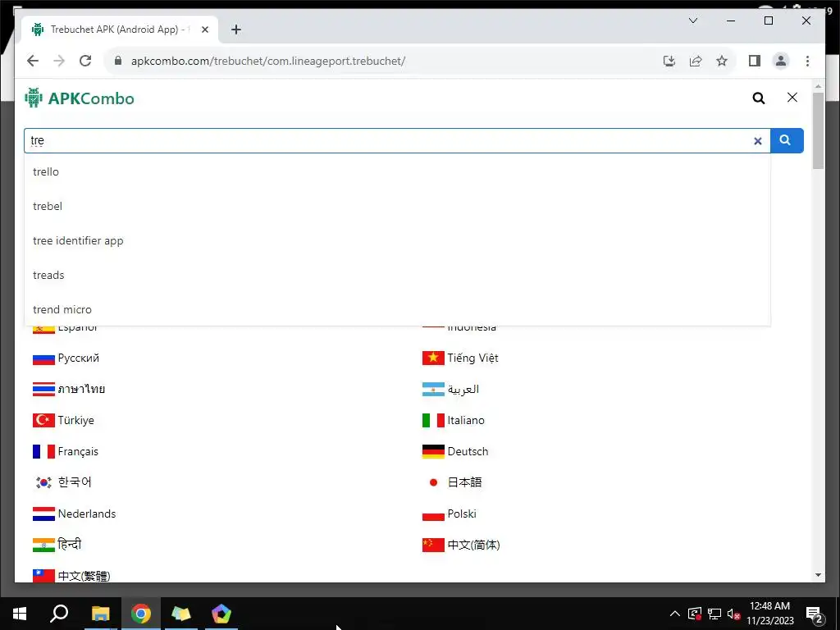
Task: Open the network tray icon
Action: click(x=714, y=614)
